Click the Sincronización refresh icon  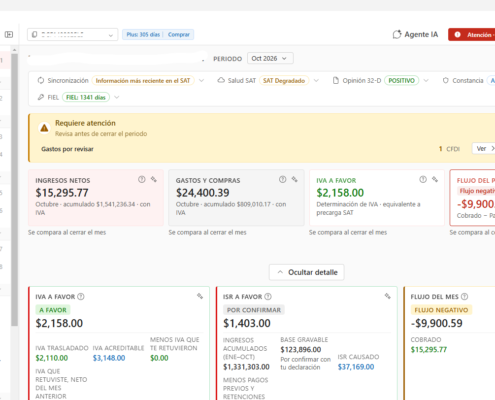pyautogui.click(x=41, y=80)
